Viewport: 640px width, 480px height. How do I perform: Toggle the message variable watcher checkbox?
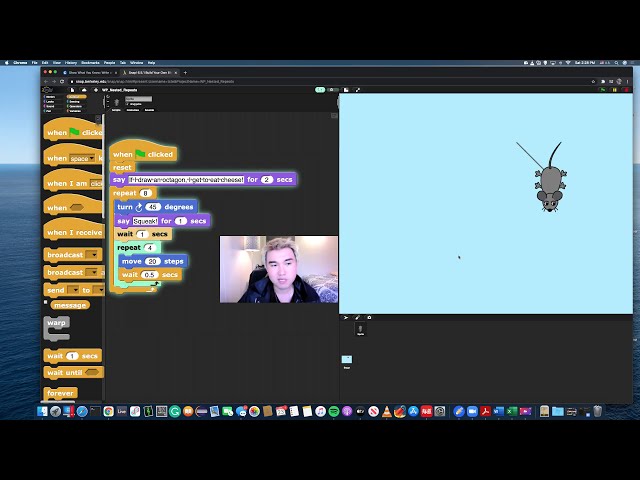click(46, 302)
